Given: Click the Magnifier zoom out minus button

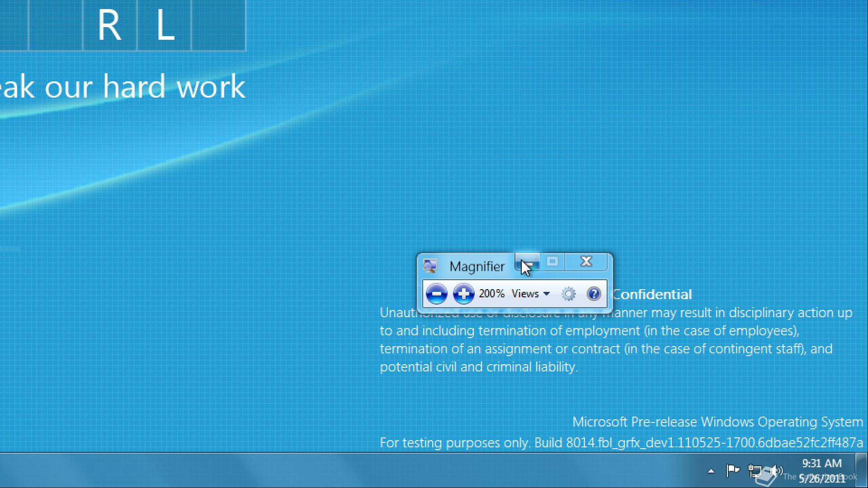Looking at the screenshot, I should tap(436, 294).
